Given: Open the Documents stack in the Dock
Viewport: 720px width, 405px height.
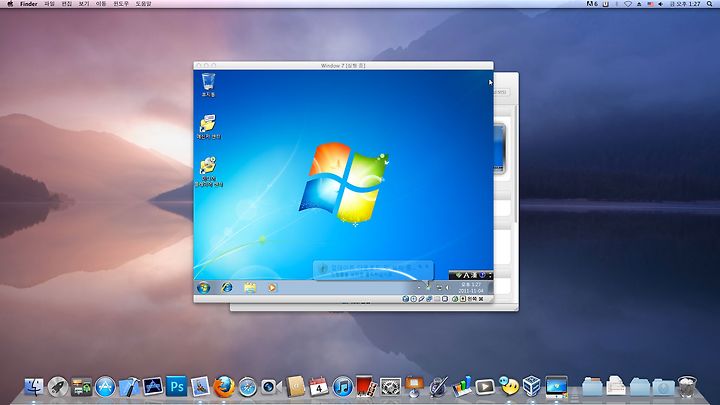Looking at the screenshot, I should coord(615,386).
